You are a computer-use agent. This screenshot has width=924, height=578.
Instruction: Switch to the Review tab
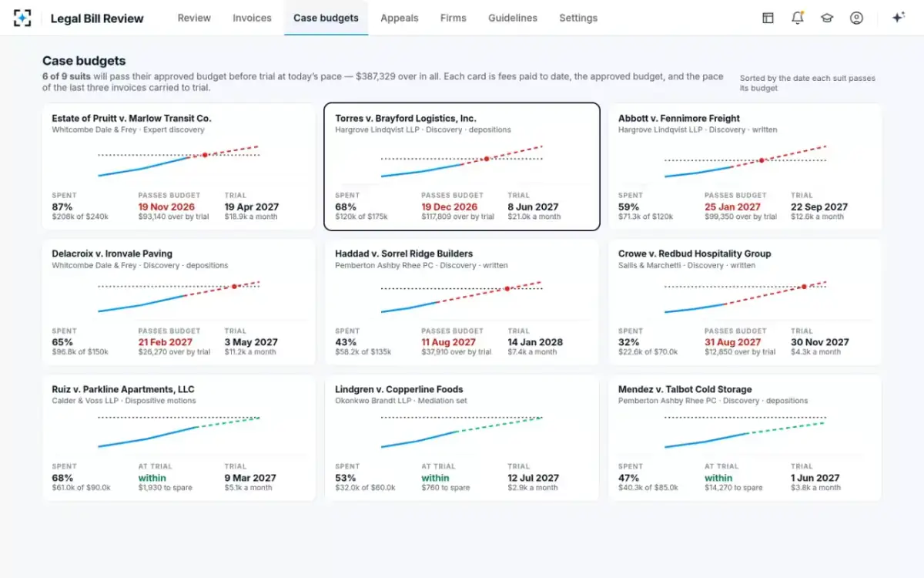[x=194, y=18]
